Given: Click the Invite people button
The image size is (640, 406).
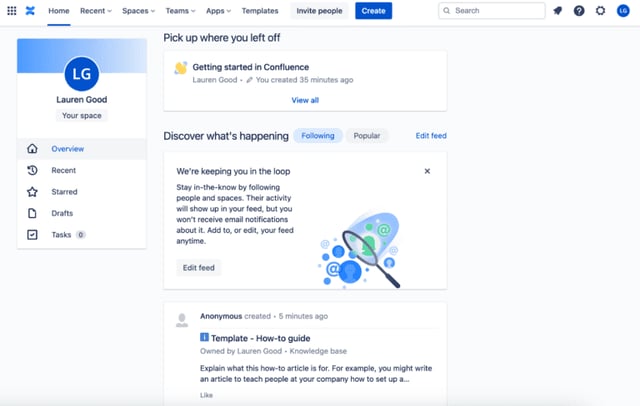Looking at the screenshot, I should [319, 11].
